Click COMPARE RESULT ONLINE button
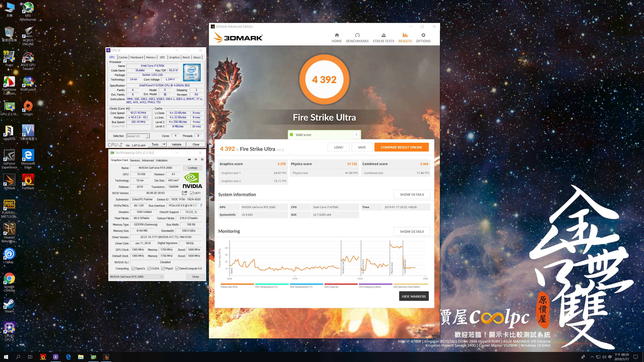This screenshot has width=644, height=362. tap(401, 147)
